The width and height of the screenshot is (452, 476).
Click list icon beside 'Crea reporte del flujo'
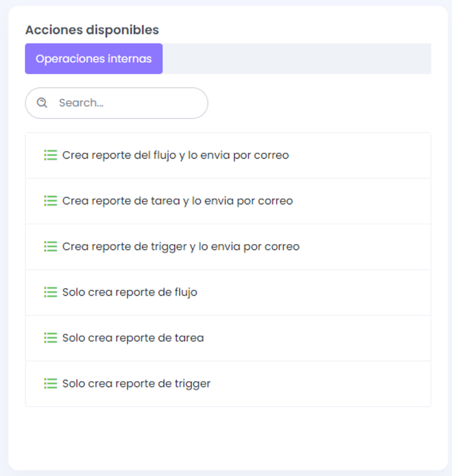50,155
